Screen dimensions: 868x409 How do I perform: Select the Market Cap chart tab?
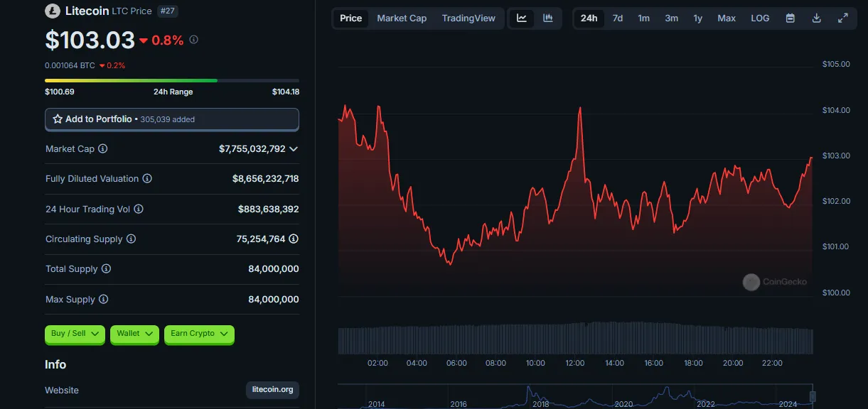(402, 18)
